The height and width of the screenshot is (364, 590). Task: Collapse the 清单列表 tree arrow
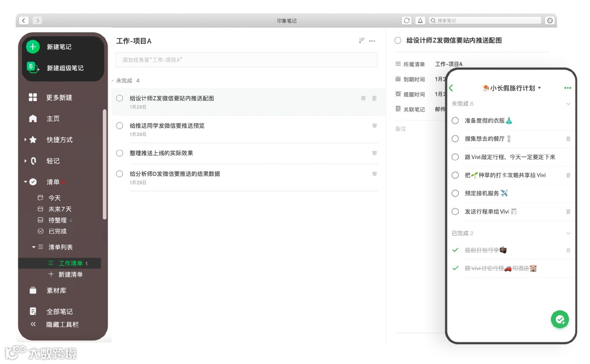coord(33,247)
